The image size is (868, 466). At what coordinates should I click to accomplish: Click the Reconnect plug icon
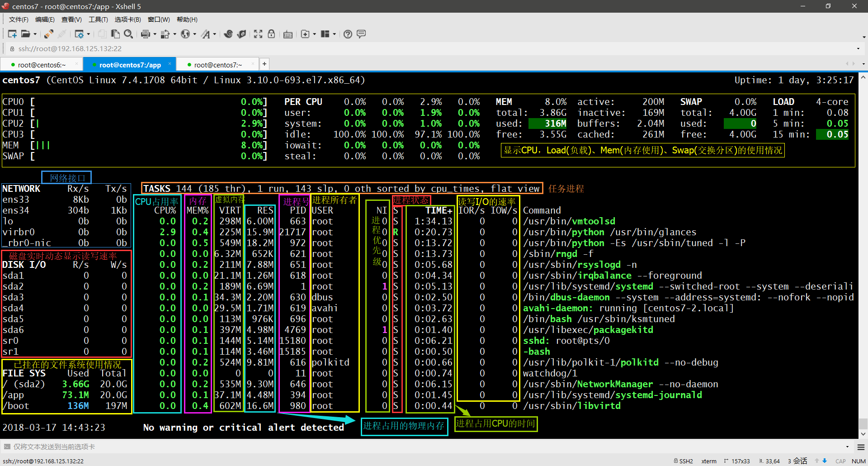coord(49,34)
